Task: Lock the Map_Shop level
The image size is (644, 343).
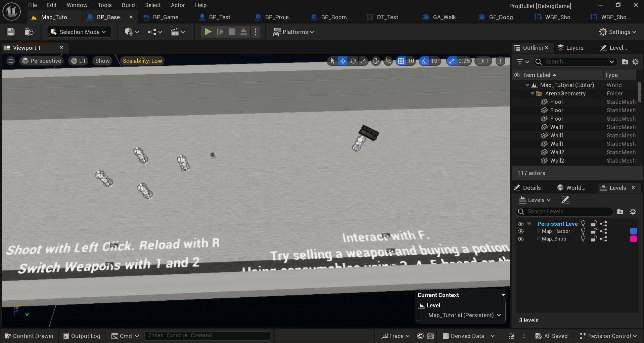Action: (x=593, y=239)
